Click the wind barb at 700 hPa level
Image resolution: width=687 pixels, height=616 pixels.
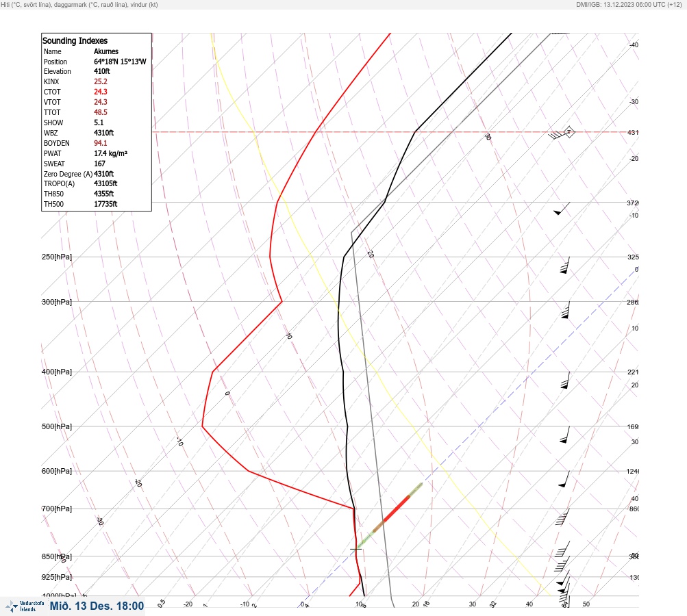[563, 517]
